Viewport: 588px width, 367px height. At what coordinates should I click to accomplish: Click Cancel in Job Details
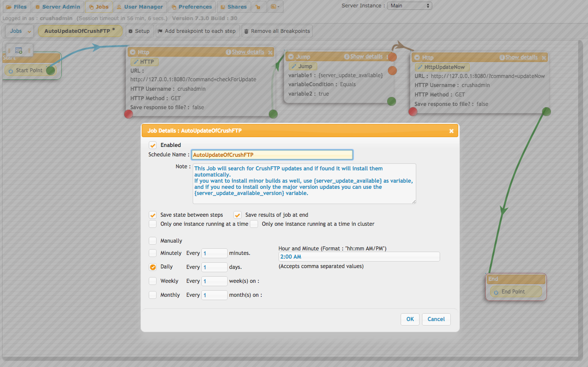click(x=436, y=319)
